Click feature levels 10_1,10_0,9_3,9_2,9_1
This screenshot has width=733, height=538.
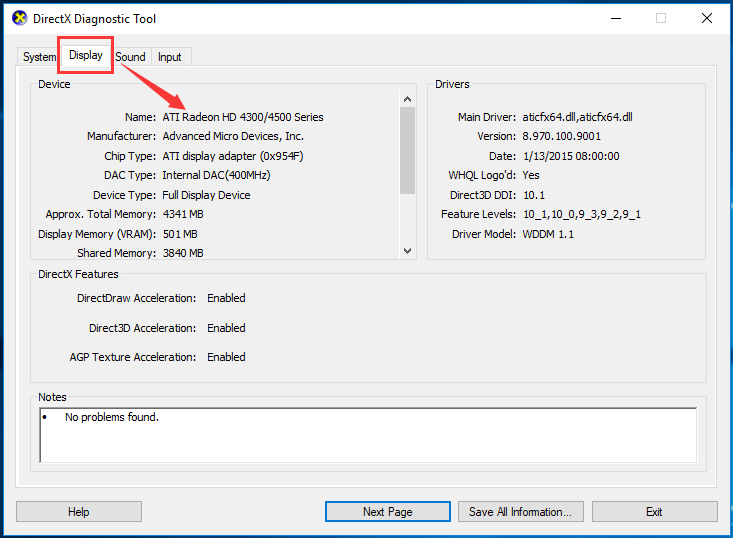(582, 214)
